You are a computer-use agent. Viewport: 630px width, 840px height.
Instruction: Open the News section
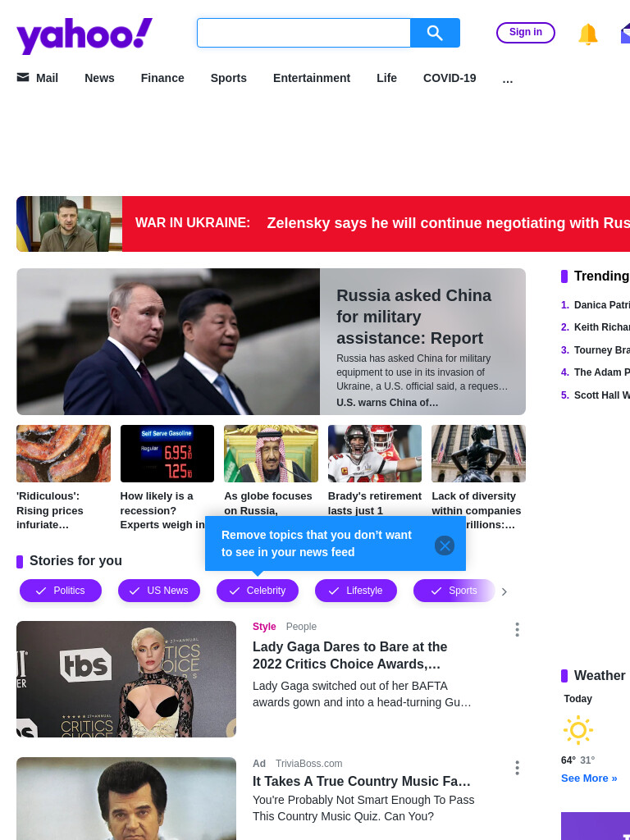[99, 78]
